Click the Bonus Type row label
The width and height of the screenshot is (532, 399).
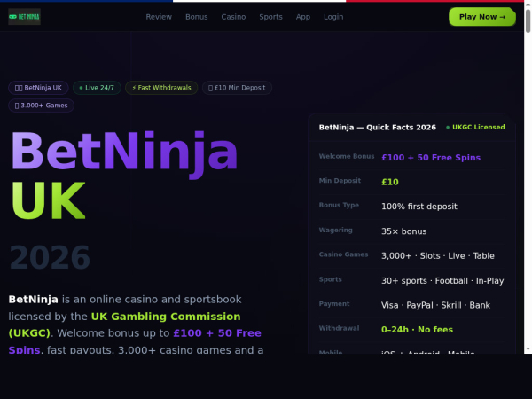coord(339,206)
